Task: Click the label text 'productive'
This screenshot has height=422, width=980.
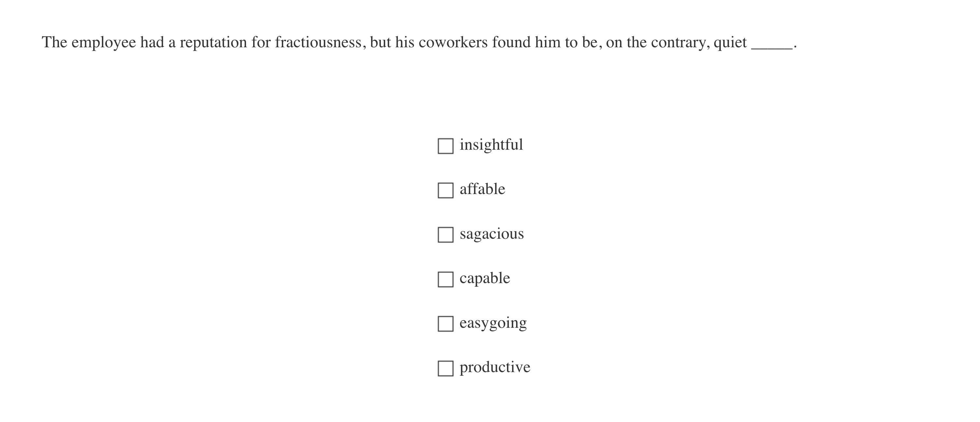Action: [x=494, y=367]
